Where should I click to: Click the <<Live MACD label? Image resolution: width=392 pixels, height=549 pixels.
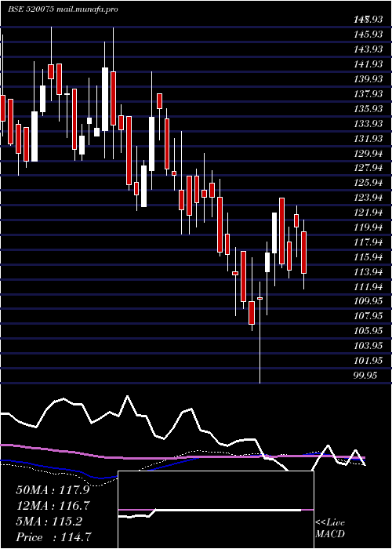pos(330,529)
